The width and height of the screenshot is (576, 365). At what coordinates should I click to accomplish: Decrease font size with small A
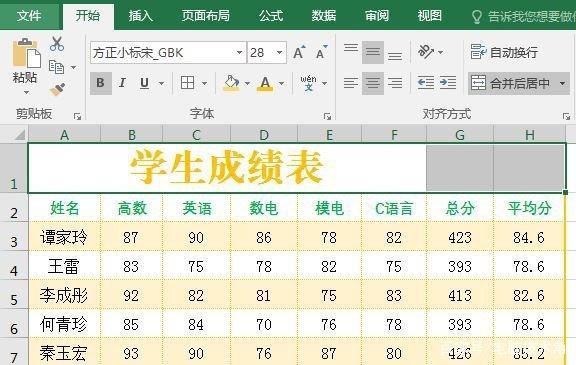pyautogui.click(x=321, y=53)
